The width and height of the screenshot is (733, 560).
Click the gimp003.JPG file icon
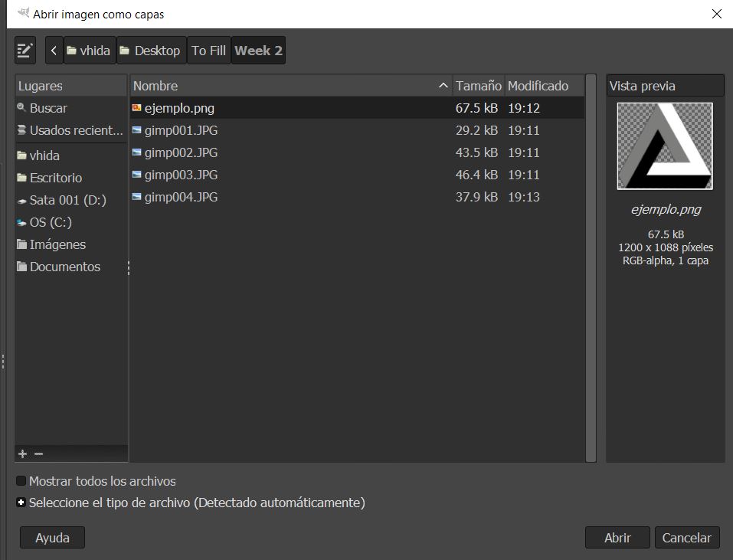click(136, 175)
